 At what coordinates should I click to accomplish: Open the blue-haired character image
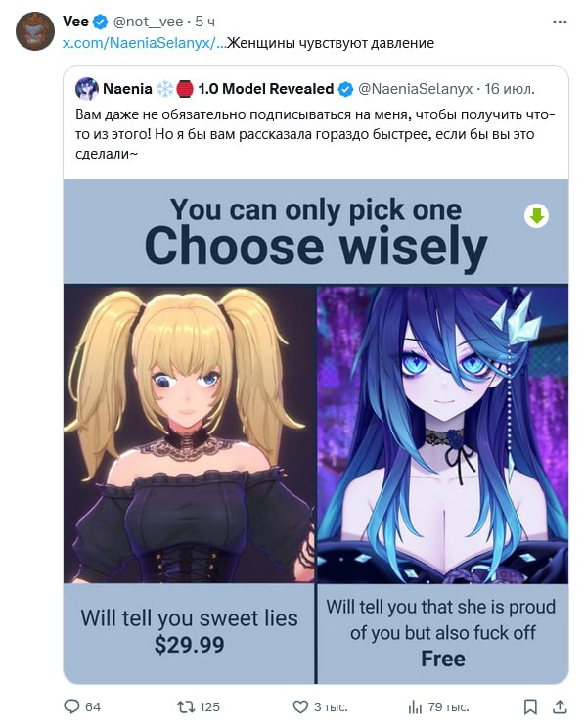[442, 433]
